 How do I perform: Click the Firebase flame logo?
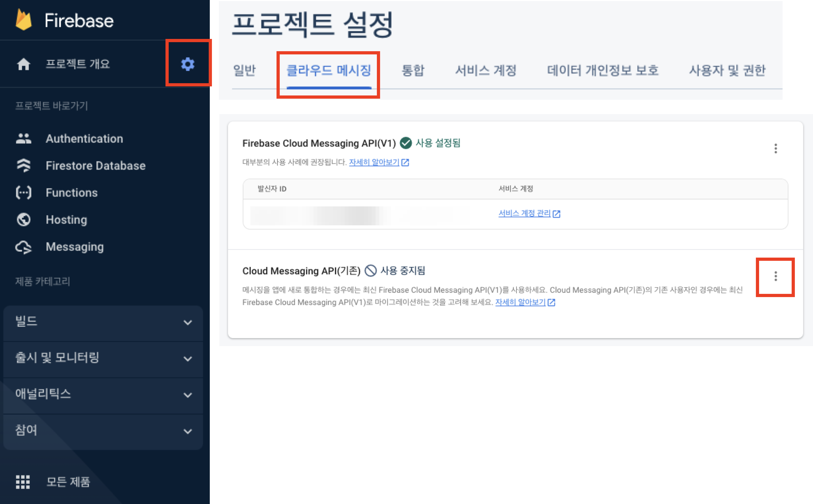coord(24,20)
